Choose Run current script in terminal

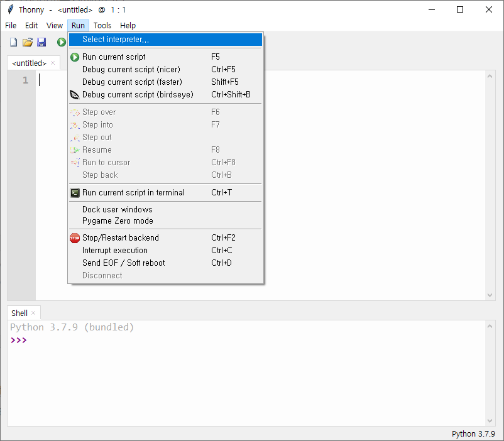(165, 192)
